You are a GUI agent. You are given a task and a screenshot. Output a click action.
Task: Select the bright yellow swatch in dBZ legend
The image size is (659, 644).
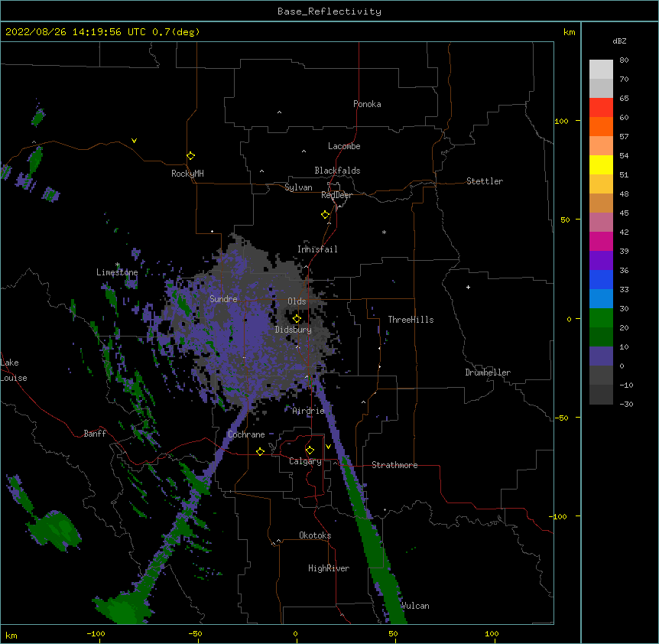[601, 164]
